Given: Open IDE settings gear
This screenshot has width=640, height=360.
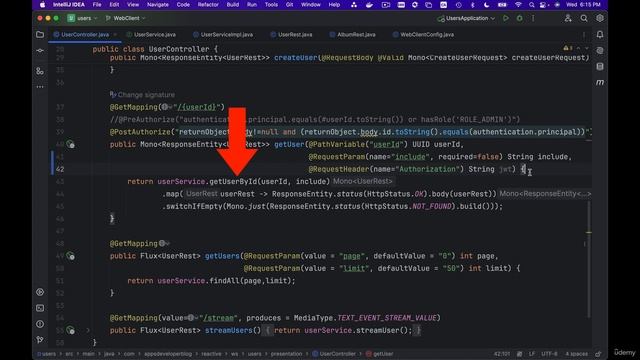Looking at the screenshot, I should pos(600,18).
